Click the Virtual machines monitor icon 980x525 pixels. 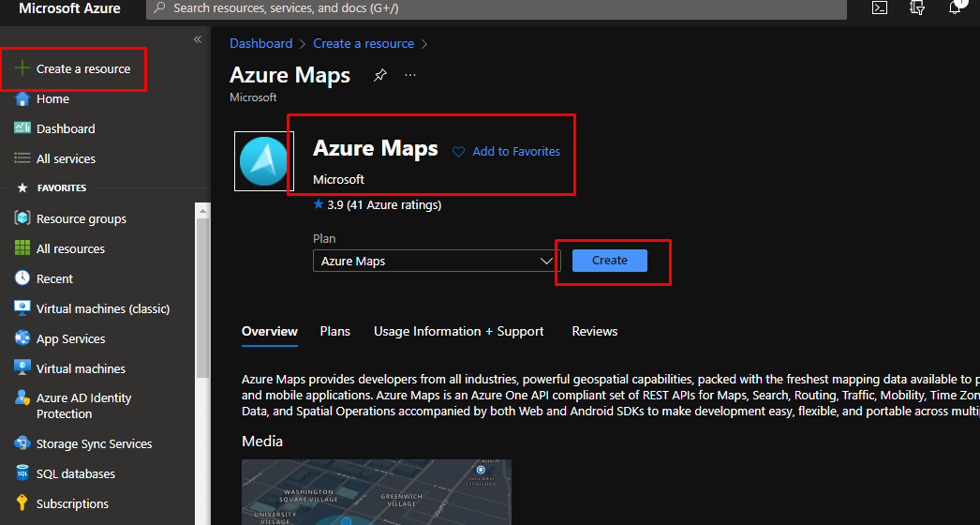pyautogui.click(x=22, y=367)
